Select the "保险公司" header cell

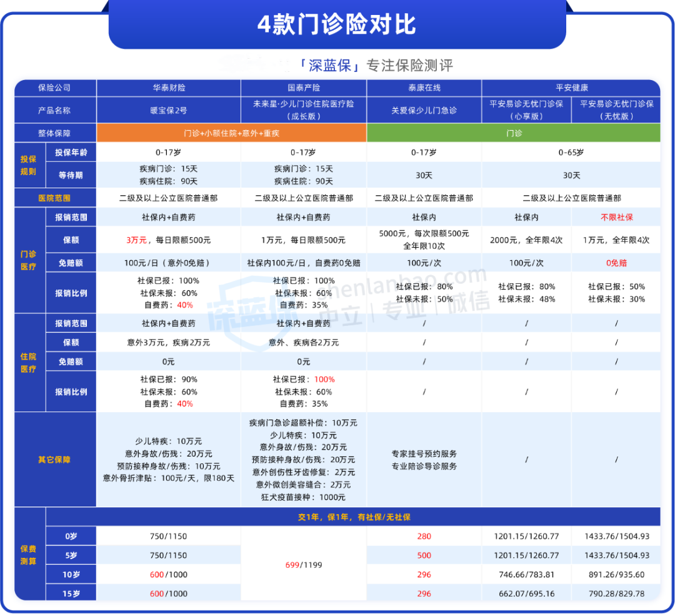pos(54,88)
